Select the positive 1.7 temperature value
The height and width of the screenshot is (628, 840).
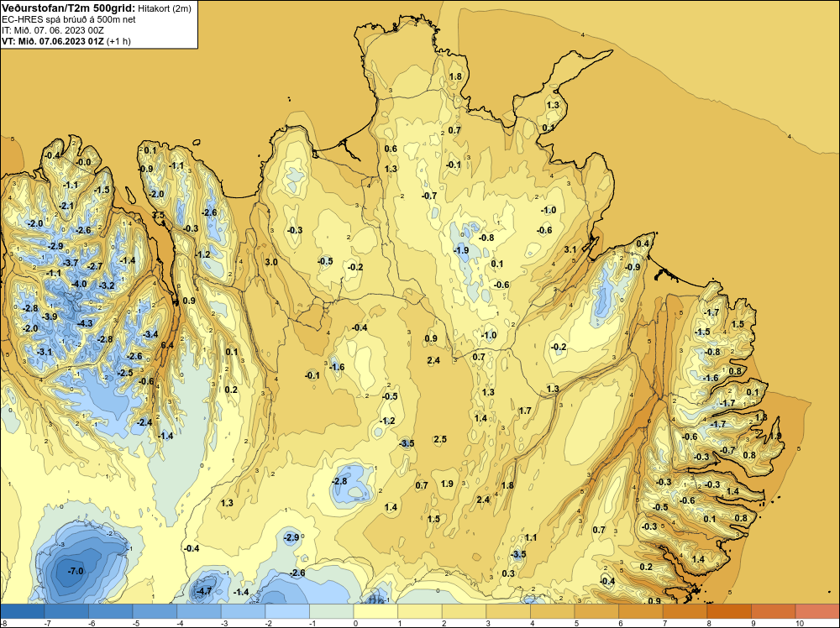coord(525,411)
